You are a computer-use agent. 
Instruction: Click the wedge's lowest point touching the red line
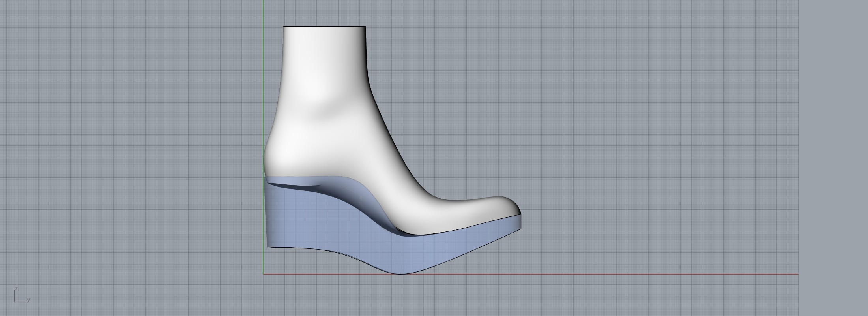pyautogui.click(x=400, y=273)
